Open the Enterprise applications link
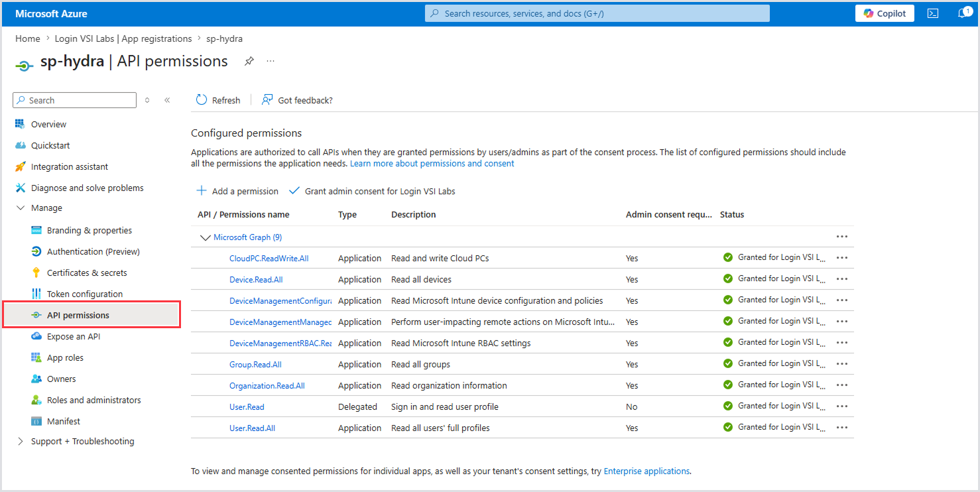Image resolution: width=980 pixels, height=492 pixels. tap(646, 471)
